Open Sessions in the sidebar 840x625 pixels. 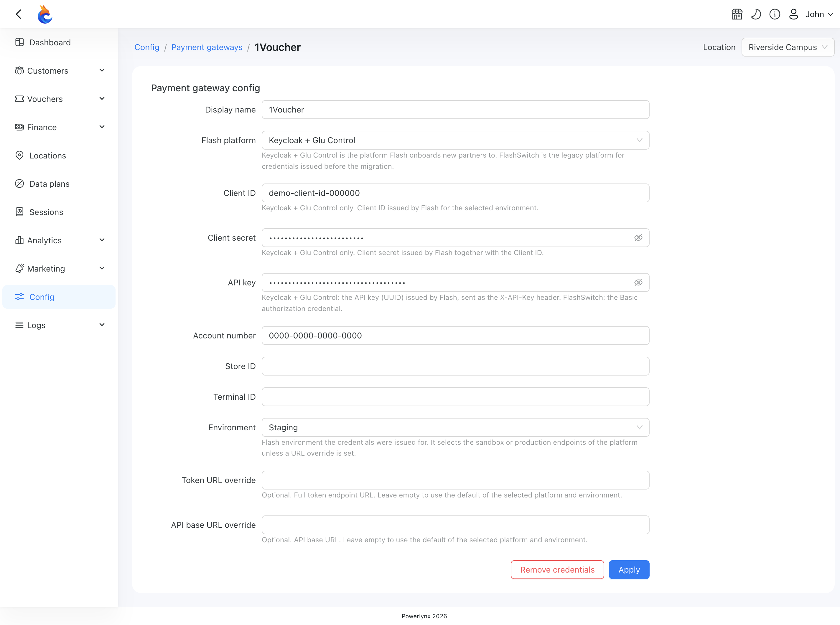pos(59,212)
